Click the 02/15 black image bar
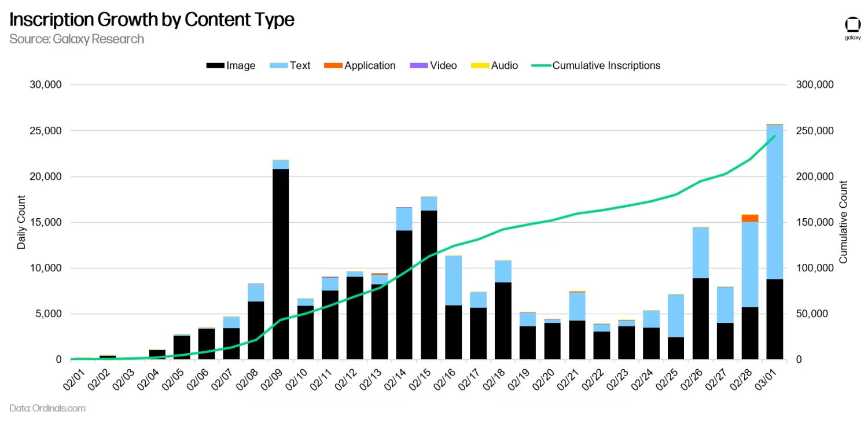 pyautogui.click(x=429, y=285)
